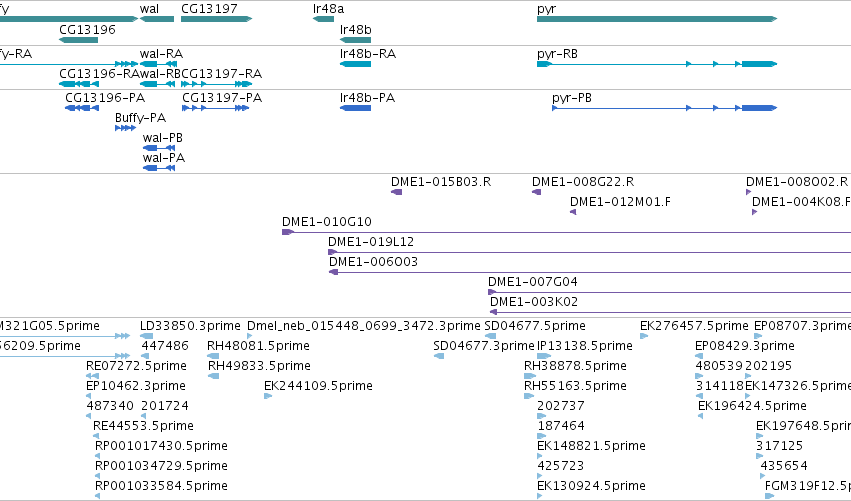Image resolution: width=851 pixels, height=501 pixels.
Task: Select the IP13138.5prime EST
Action: click(544, 356)
